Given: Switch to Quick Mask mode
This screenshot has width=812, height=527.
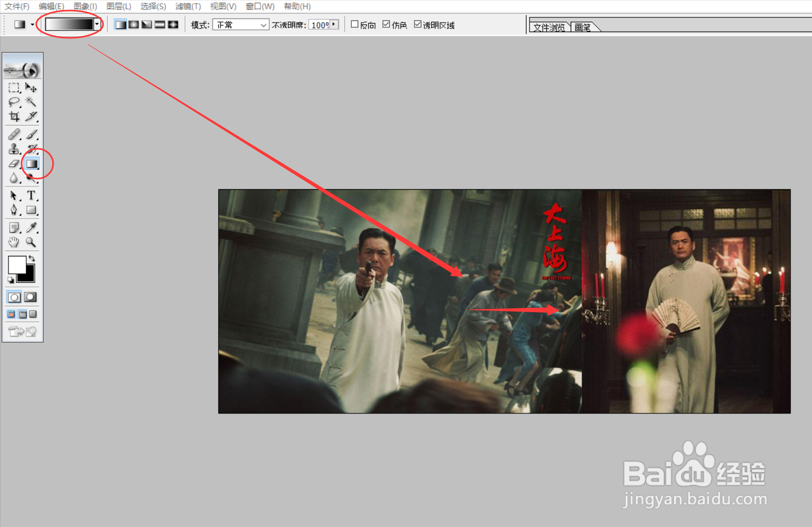Looking at the screenshot, I should tap(31, 297).
